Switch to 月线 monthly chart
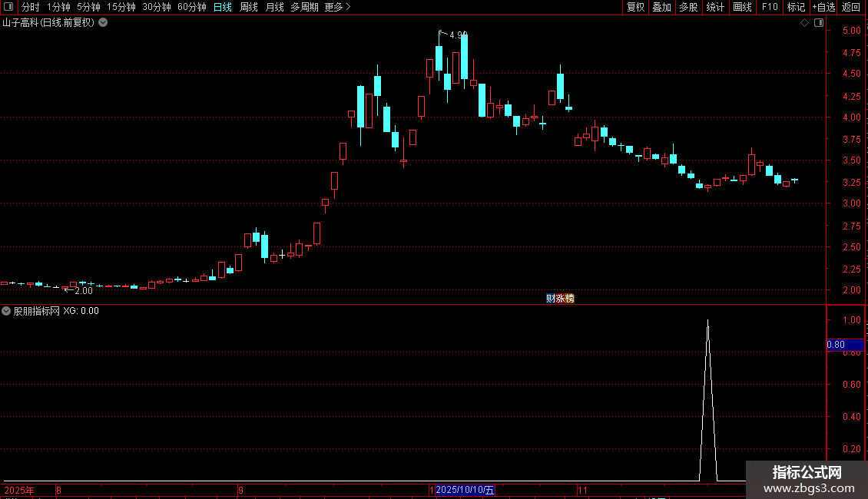 click(274, 7)
